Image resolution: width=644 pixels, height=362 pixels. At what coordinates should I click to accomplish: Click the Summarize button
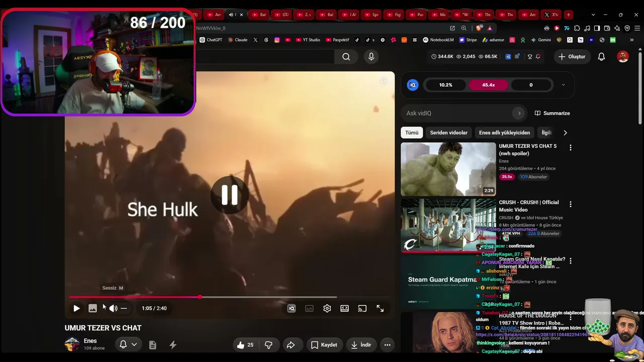[552, 113]
